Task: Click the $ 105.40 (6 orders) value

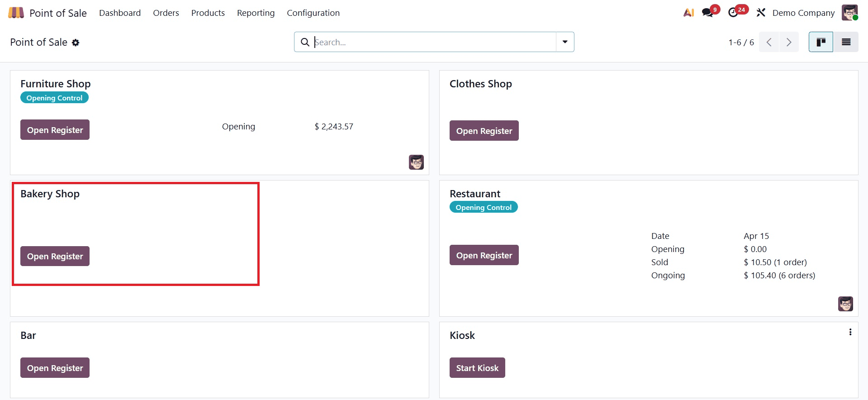Action: point(779,275)
